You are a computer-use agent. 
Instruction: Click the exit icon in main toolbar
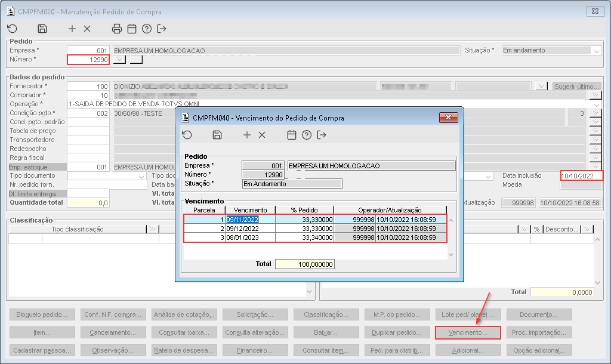[162, 29]
